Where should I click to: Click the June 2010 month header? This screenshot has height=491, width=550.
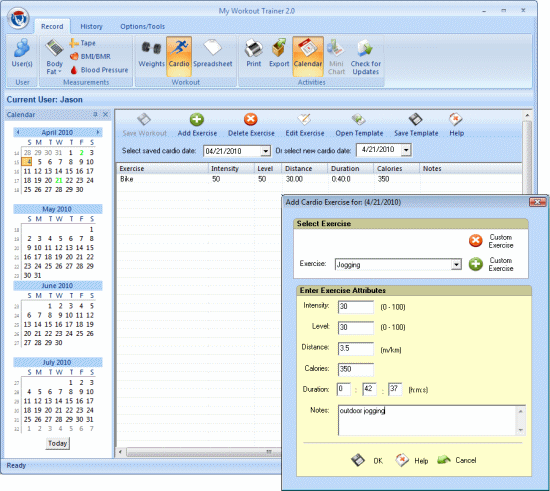pyautogui.click(x=58, y=285)
